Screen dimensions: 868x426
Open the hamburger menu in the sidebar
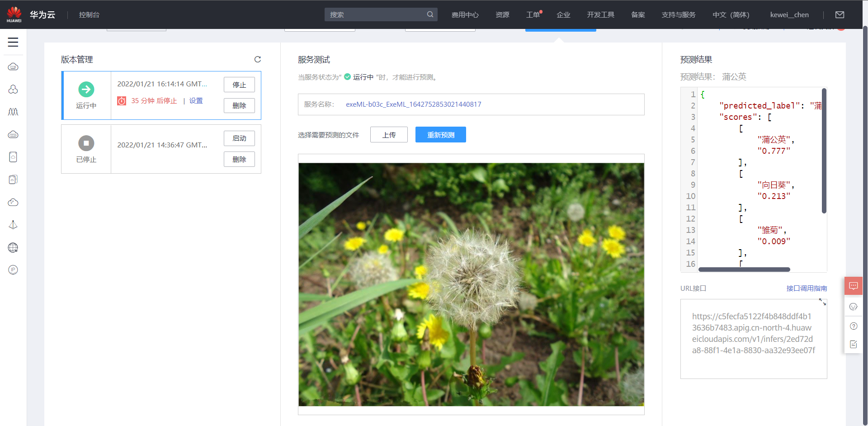point(13,43)
